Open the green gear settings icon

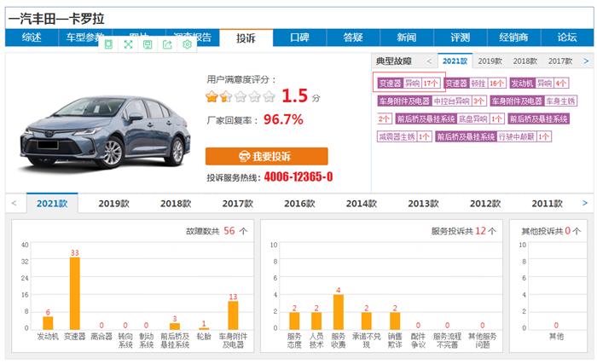click(187, 44)
